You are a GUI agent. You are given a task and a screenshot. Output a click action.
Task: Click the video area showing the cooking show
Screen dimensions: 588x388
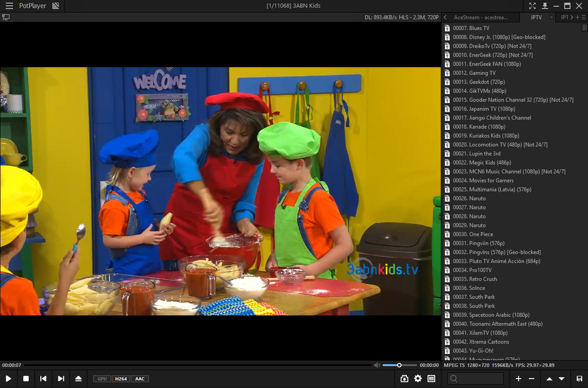tap(220, 191)
